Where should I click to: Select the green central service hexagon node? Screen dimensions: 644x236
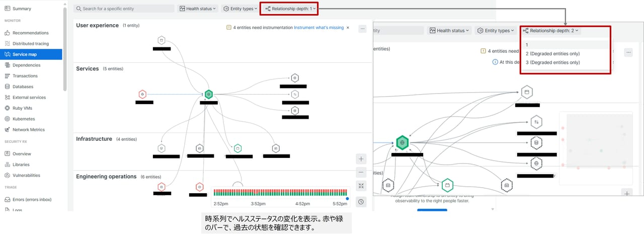[208, 94]
